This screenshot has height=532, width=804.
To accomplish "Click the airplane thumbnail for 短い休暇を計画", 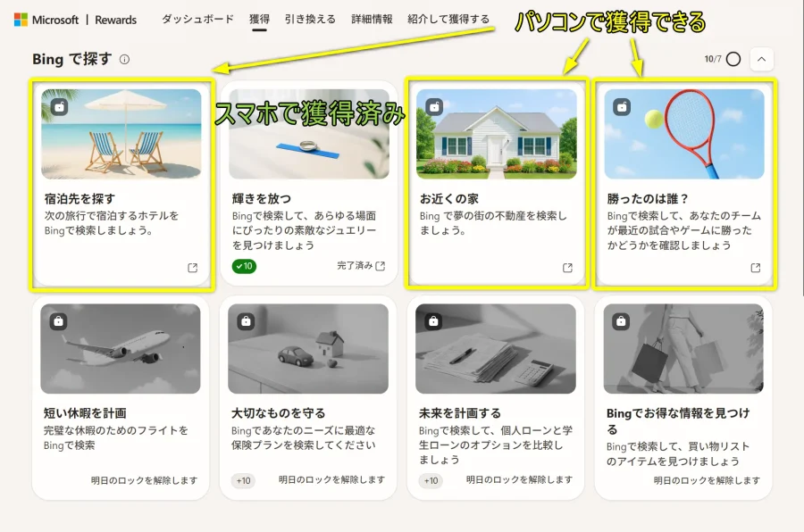I will point(121,349).
